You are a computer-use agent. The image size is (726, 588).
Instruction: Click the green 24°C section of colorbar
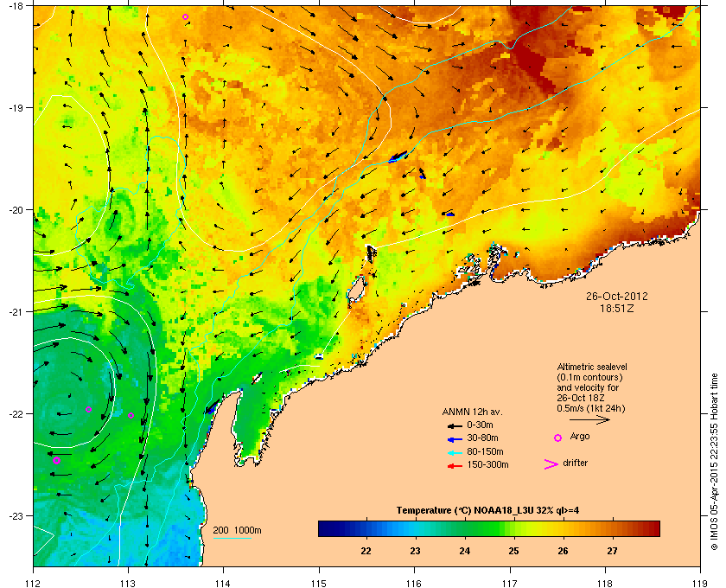click(x=464, y=528)
